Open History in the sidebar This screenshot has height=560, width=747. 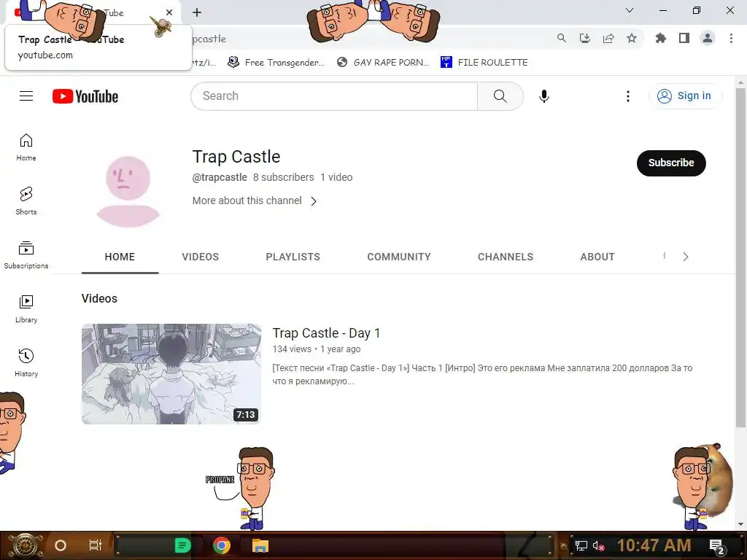pyautogui.click(x=26, y=362)
